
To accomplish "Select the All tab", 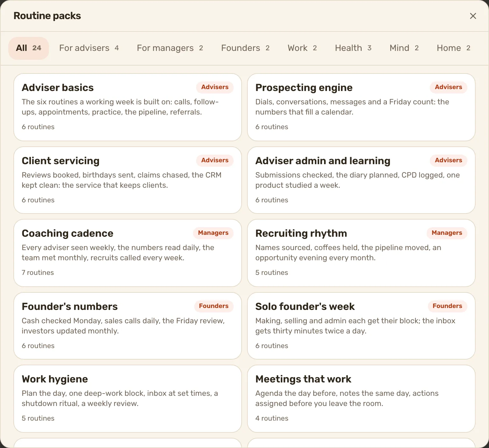I will [29, 48].
